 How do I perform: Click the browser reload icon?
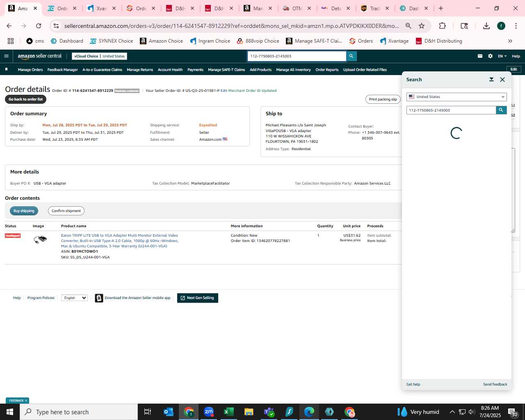coord(39,26)
